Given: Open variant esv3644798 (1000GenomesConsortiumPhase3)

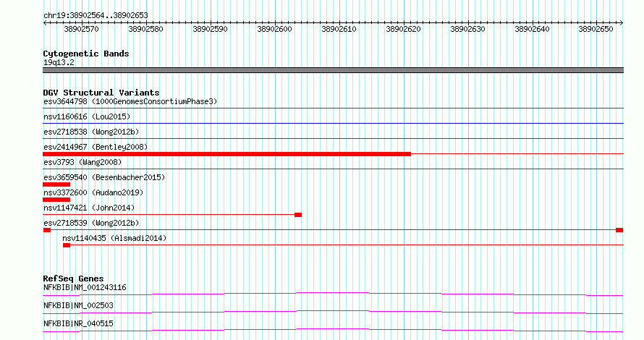Looking at the screenshot, I should (130, 101).
